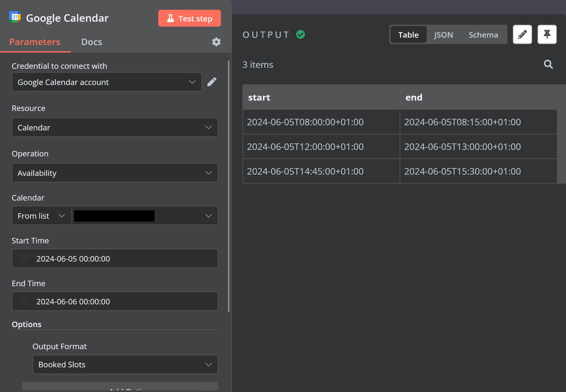Switch output view to JSON
Image resolution: width=566 pixels, height=392 pixels.
tap(444, 35)
